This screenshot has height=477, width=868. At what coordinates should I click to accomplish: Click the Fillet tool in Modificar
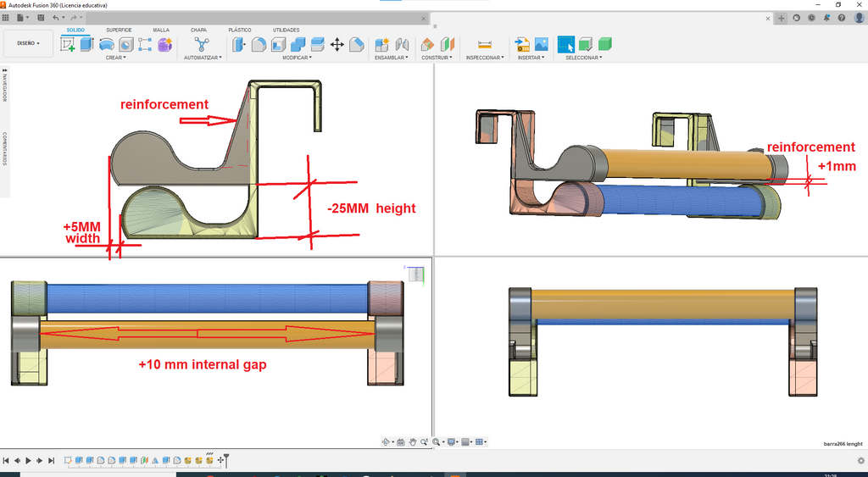(259, 45)
